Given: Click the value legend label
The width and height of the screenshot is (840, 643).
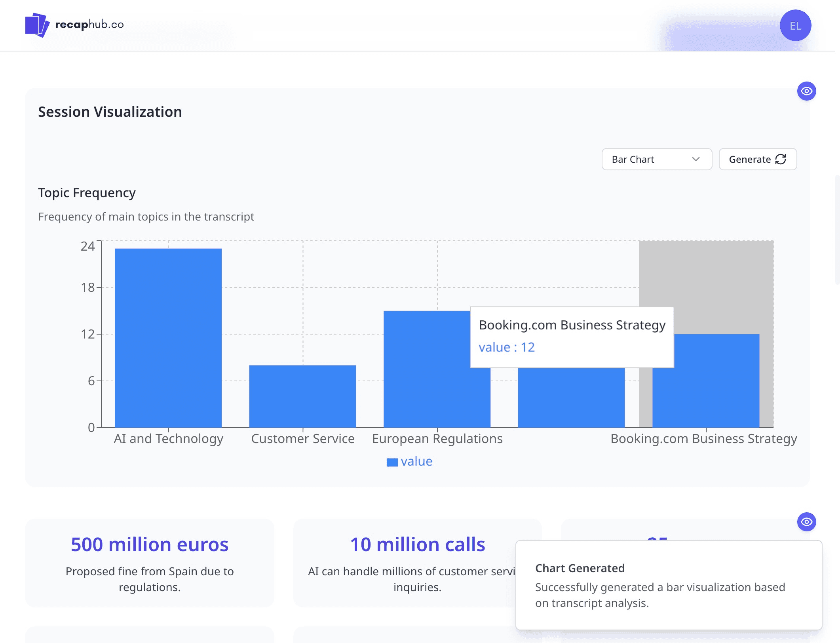Looking at the screenshot, I should [416, 461].
